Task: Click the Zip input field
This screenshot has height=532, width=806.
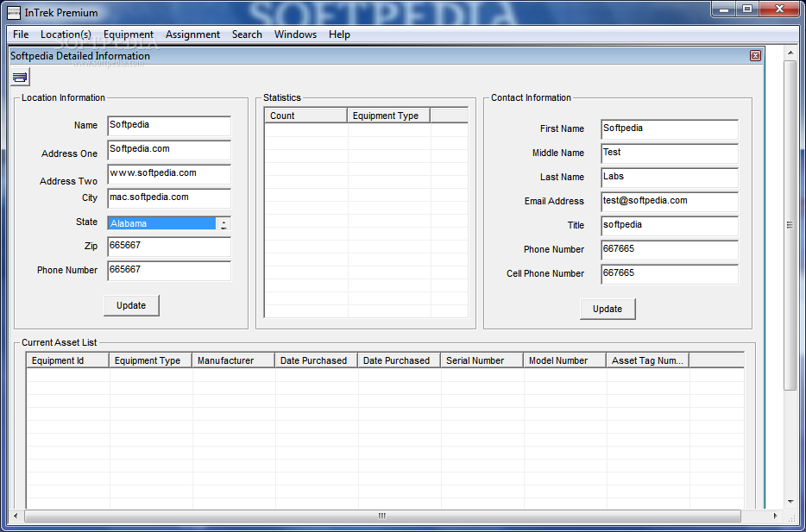Action: click(x=169, y=247)
